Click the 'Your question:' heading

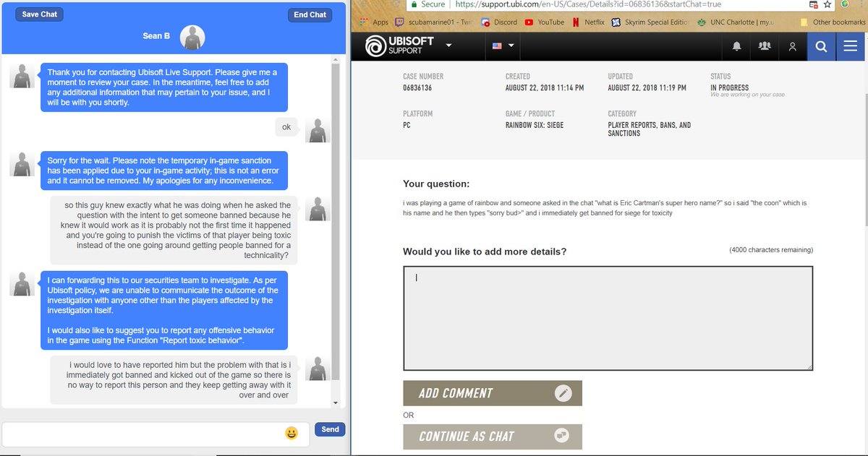[x=436, y=184]
